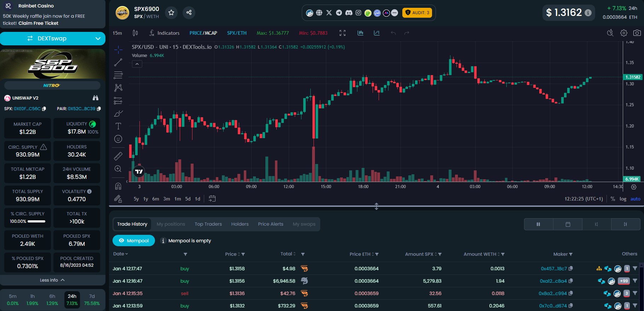Switch to the Trade History tab
The image size is (644, 311).
click(x=132, y=224)
